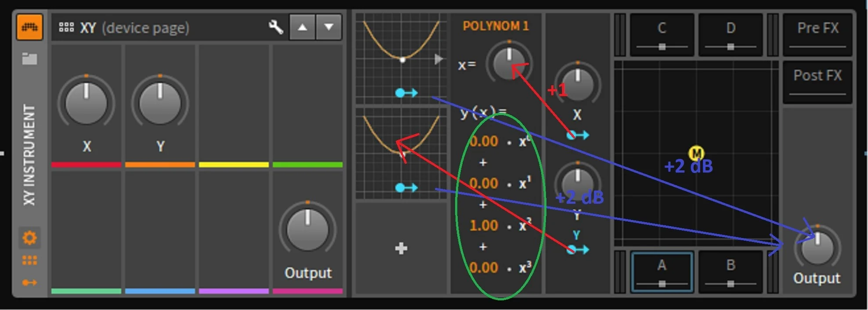Toggle the blue modulation arrow under the X knob
Image resolution: width=868 pixels, height=310 pixels.
click(x=578, y=135)
